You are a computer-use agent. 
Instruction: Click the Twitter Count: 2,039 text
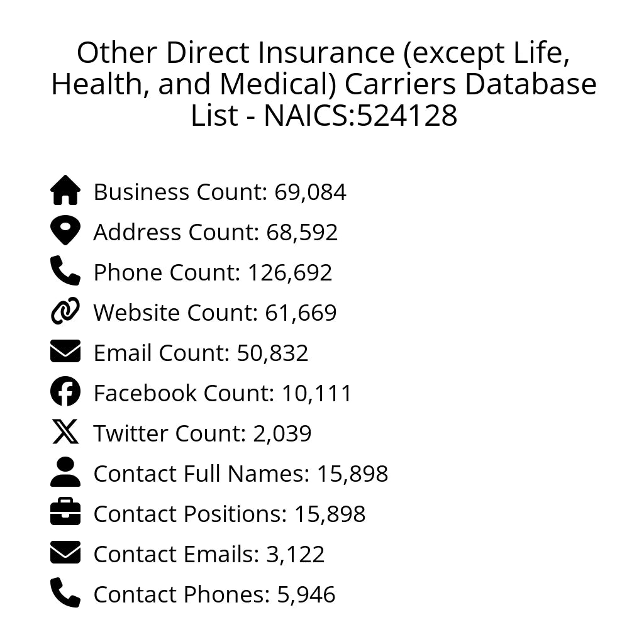click(202, 433)
